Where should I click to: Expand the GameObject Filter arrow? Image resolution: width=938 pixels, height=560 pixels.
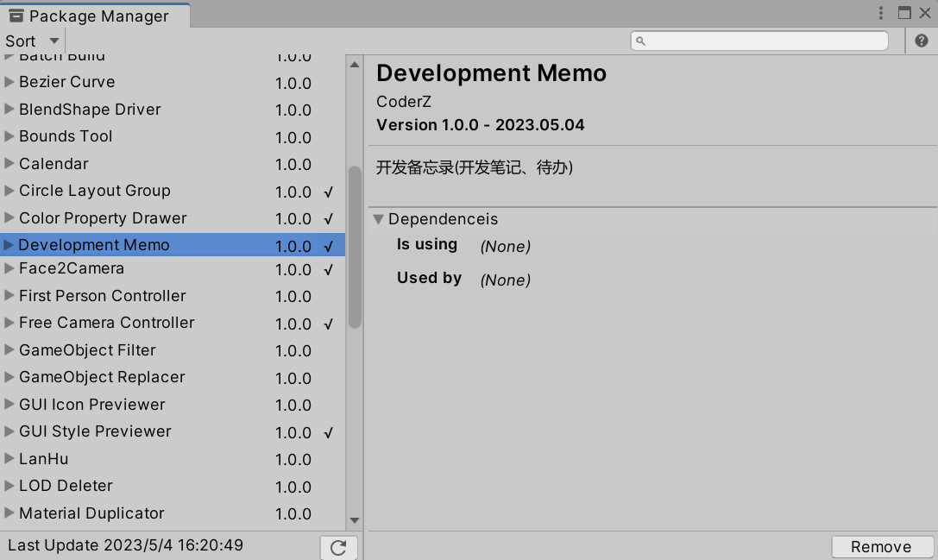(x=9, y=350)
